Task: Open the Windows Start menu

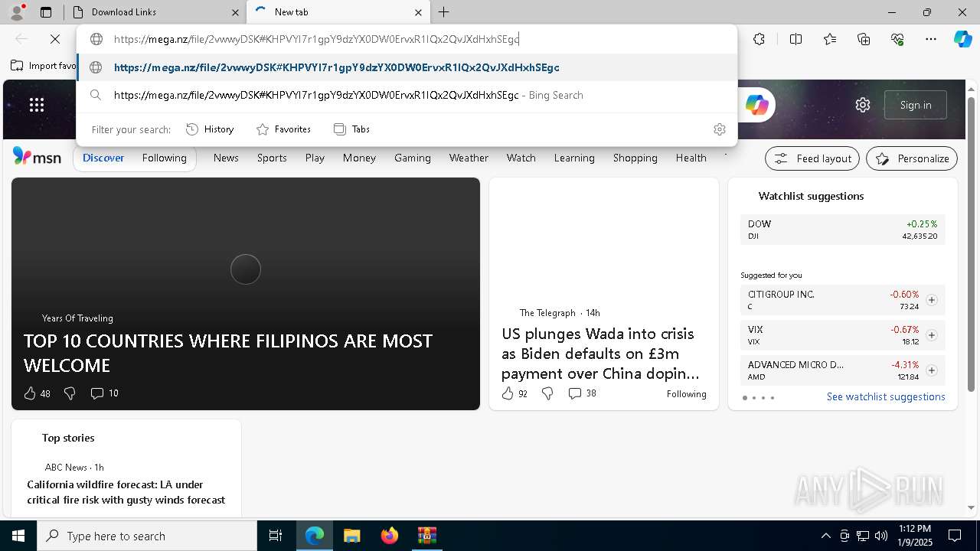Action: [x=18, y=536]
